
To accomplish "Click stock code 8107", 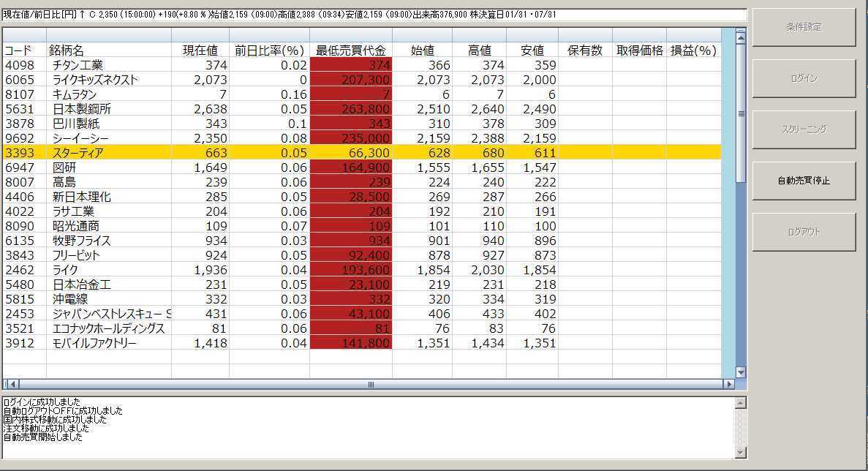I will [x=19, y=94].
